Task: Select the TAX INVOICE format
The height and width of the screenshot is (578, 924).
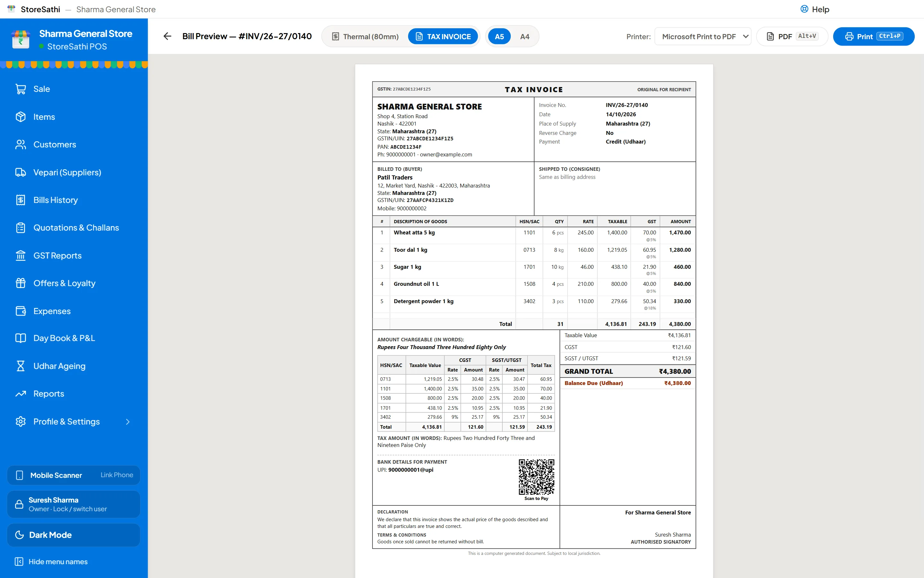Action: [443, 37]
